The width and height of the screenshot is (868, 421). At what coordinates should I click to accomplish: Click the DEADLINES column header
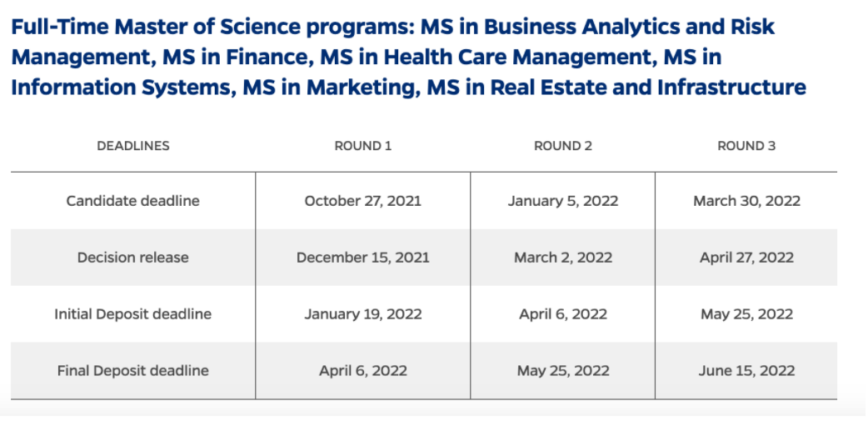pyautogui.click(x=133, y=146)
